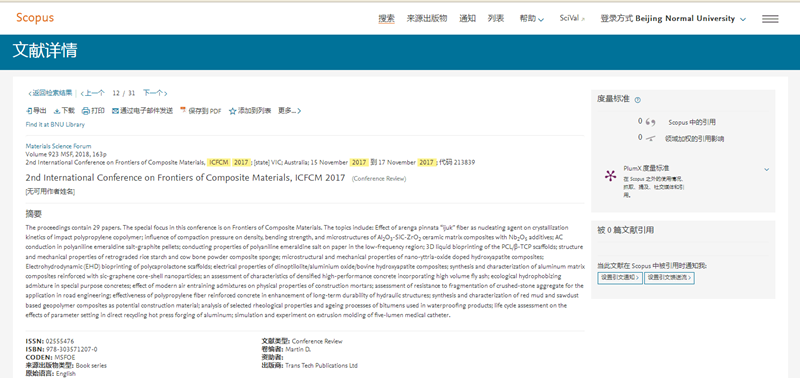Click the print (打印) icon

point(86,111)
